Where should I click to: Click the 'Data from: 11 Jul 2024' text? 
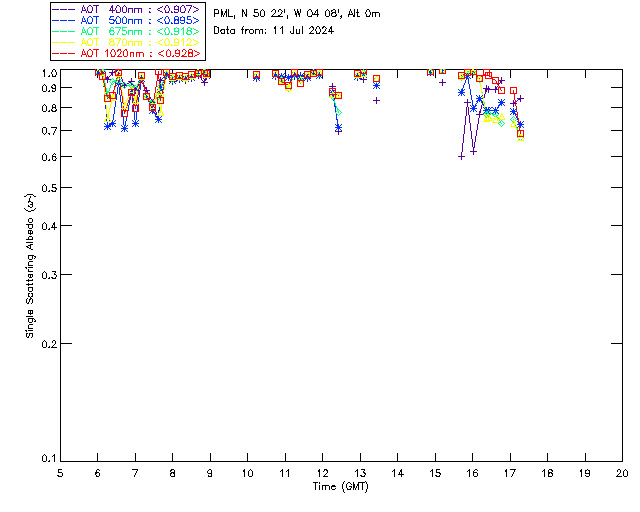[273, 31]
